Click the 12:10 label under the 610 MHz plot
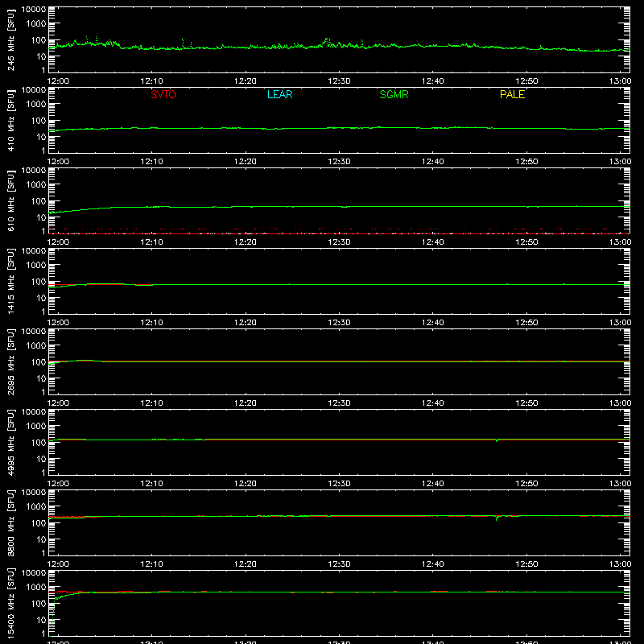The width and height of the screenshot is (644, 644). point(151,242)
